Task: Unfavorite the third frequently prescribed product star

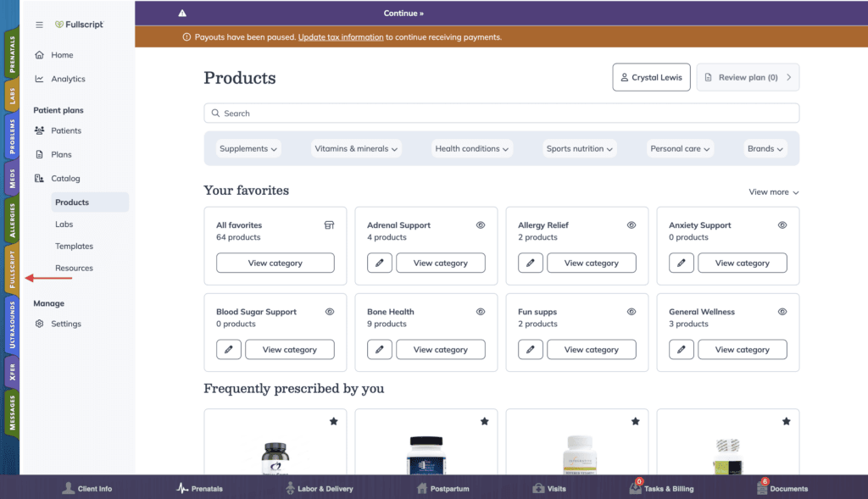Action: pos(636,422)
